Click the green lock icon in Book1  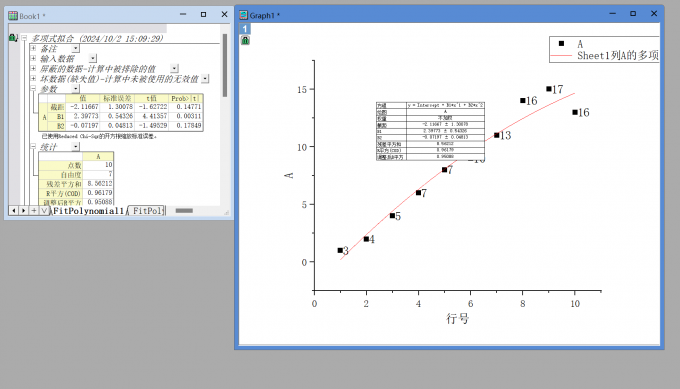[x=13, y=38]
